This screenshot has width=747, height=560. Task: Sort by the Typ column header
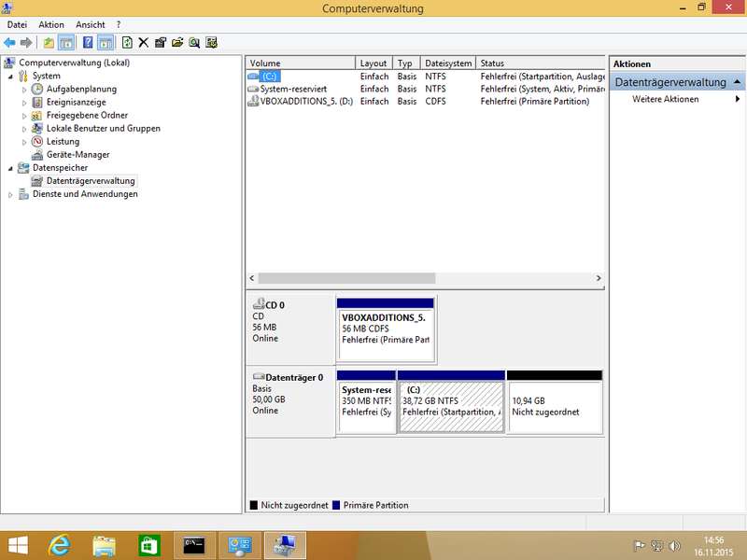click(x=406, y=63)
